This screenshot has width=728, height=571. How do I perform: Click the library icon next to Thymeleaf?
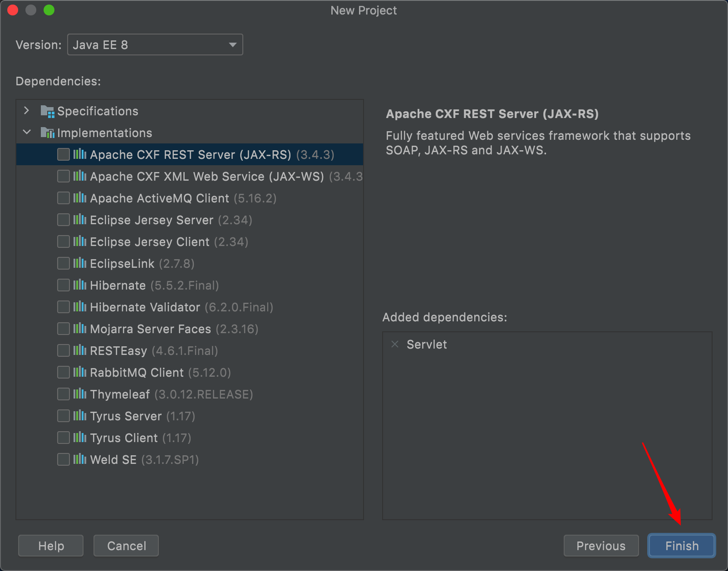(x=80, y=394)
